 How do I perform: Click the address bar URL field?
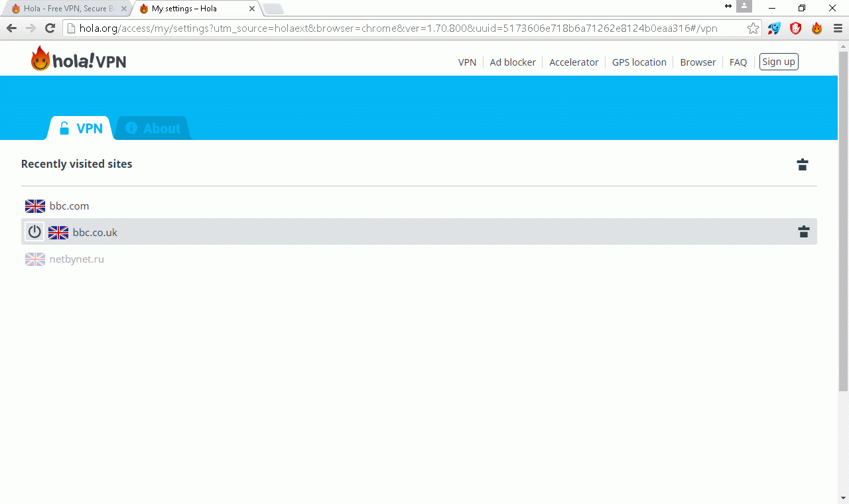[398, 29]
